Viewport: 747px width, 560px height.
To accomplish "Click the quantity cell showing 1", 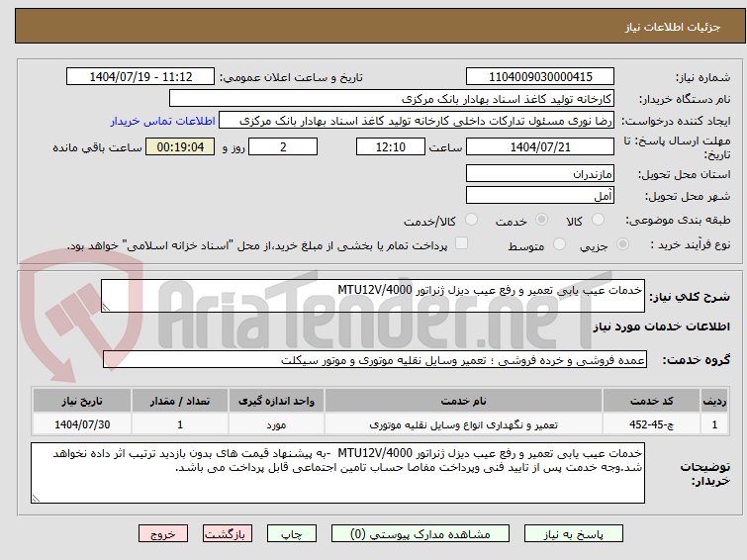I will tap(180, 424).
